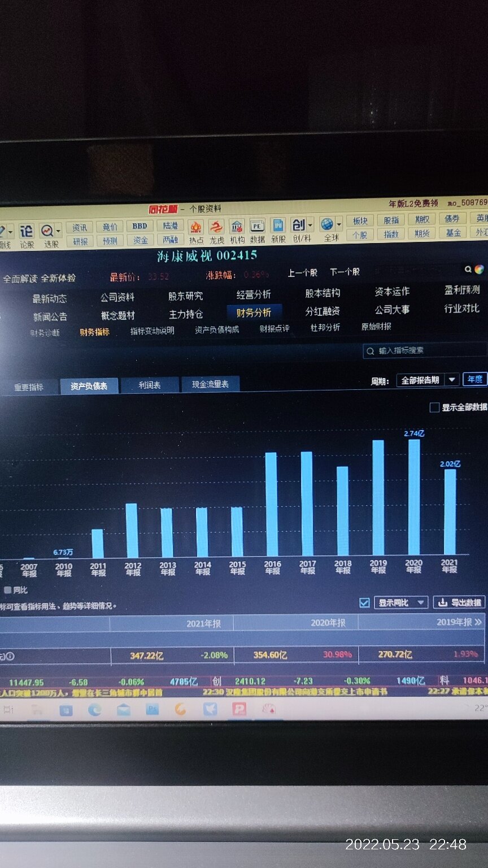Click the 2020年报 bar labeled 2.74亿
The height and width of the screenshot is (868, 488).
click(414, 497)
